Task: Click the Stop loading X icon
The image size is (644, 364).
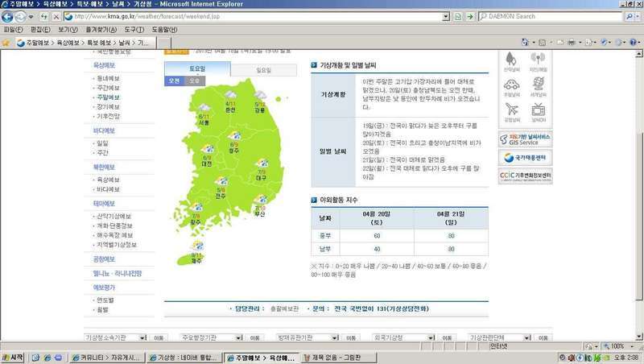Action: click(56, 17)
